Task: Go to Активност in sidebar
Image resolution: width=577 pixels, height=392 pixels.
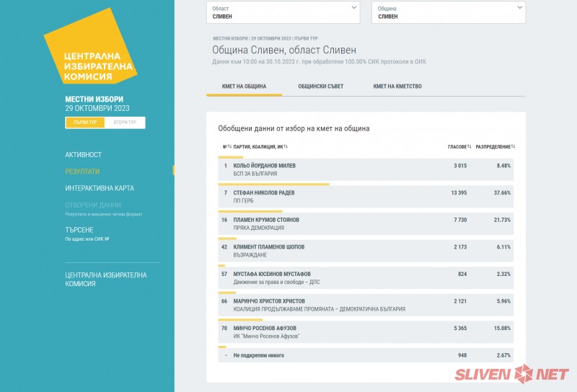Action: (x=83, y=155)
